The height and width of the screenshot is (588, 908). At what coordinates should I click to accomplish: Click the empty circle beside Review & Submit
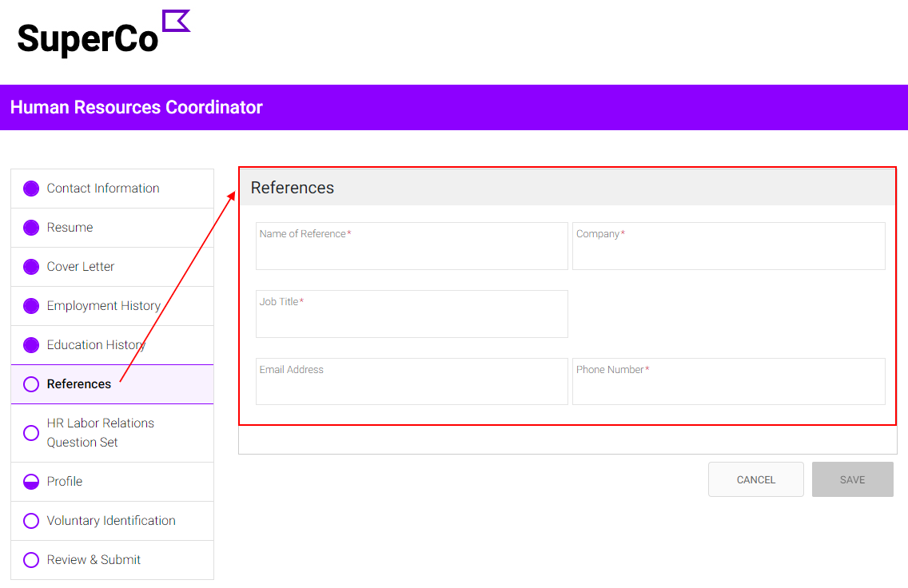tap(31, 560)
